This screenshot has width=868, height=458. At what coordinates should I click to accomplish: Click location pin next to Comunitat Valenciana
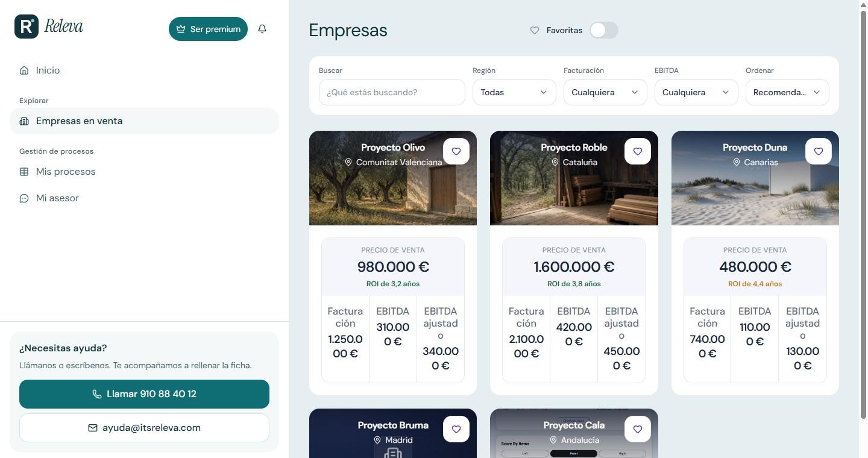coord(348,162)
